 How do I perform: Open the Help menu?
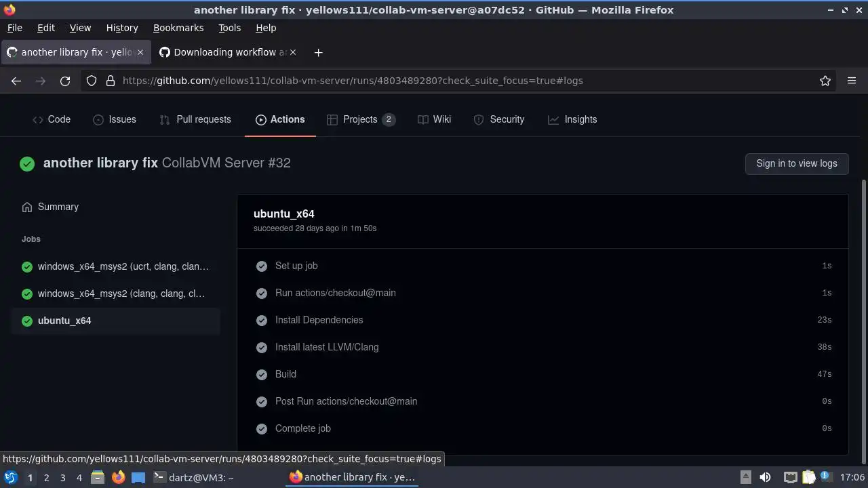[x=266, y=28]
